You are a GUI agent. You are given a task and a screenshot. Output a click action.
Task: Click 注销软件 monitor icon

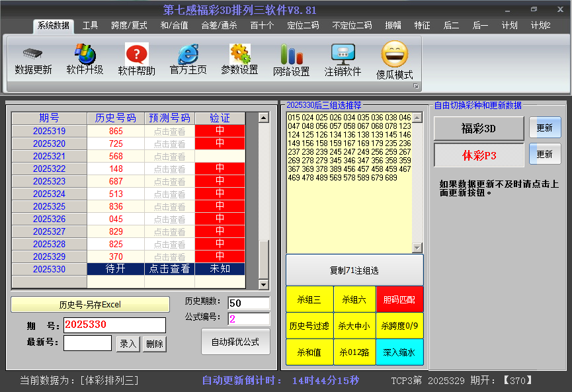pos(343,54)
